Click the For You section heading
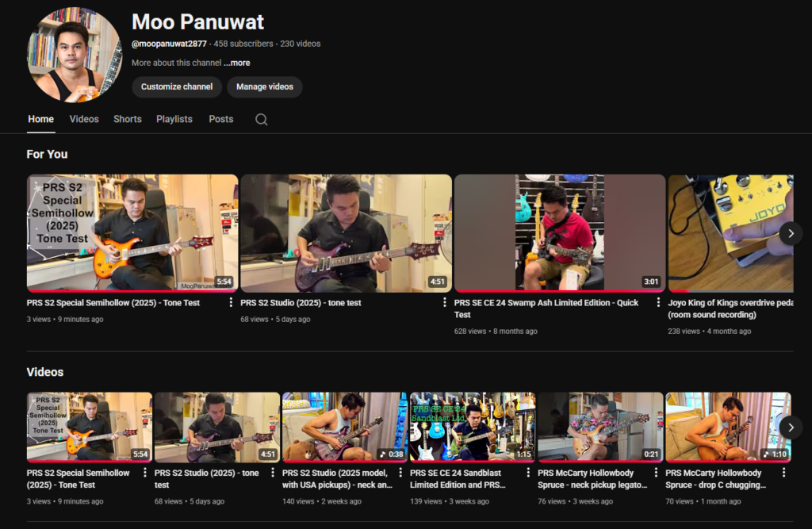Screen dimensions: 812x529 tap(47, 155)
